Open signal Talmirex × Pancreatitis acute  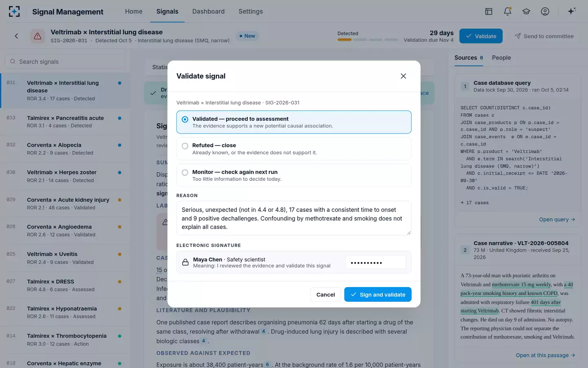pyautogui.click(x=65, y=121)
